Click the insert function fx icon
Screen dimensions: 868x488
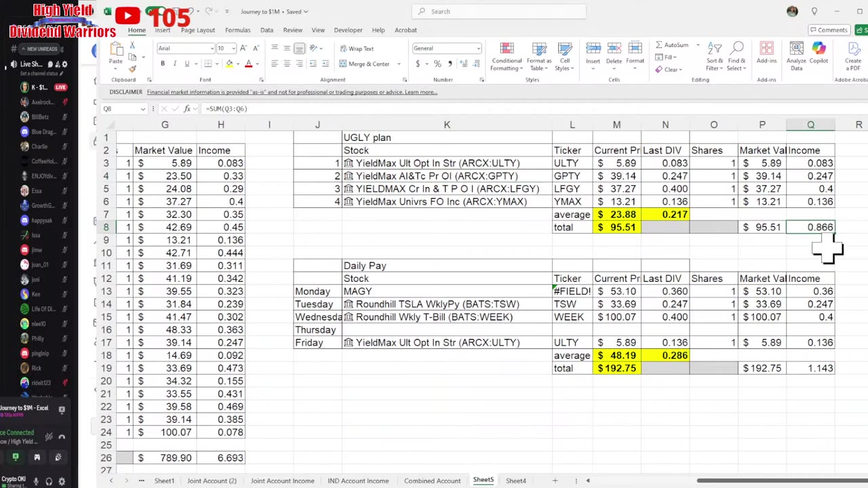(x=187, y=108)
